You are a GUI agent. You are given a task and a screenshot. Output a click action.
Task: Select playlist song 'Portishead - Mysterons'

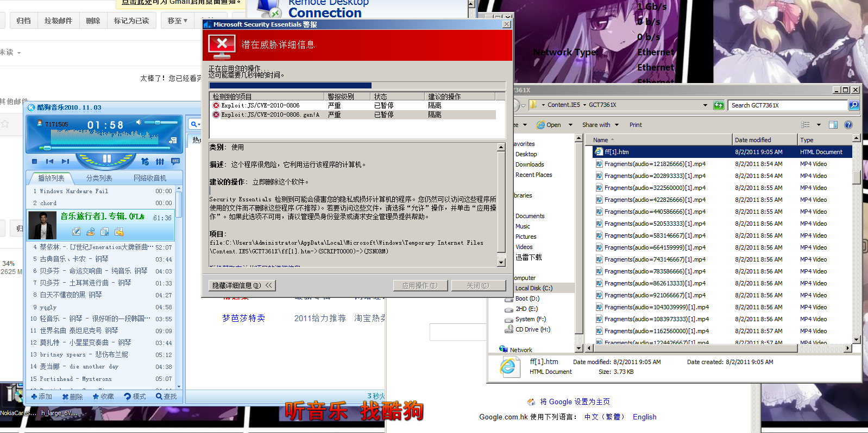coord(101,379)
